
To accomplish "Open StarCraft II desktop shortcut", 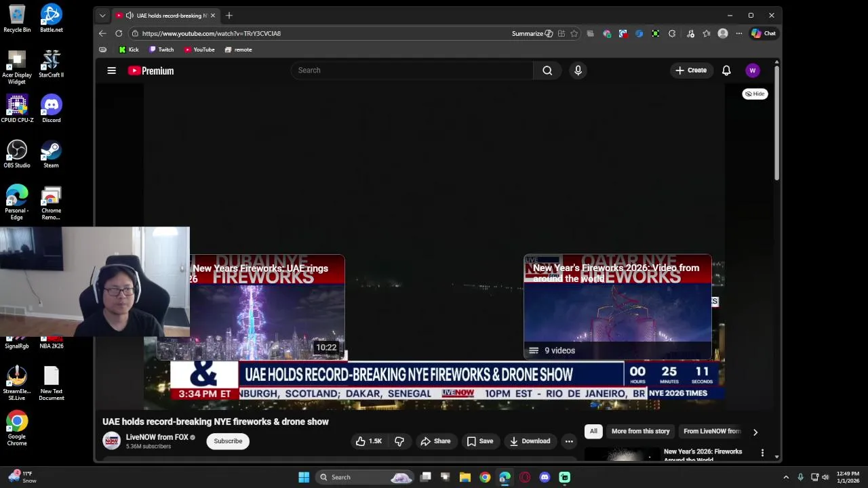I will [x=52, y=64].
